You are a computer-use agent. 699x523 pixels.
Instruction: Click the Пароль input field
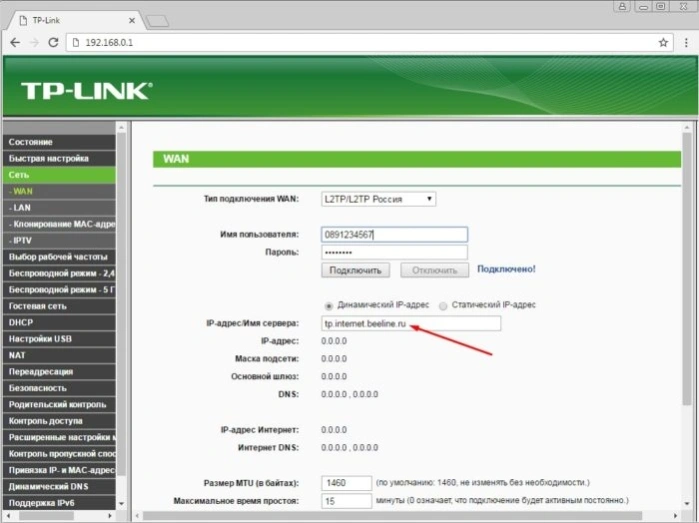pos(394,252)
